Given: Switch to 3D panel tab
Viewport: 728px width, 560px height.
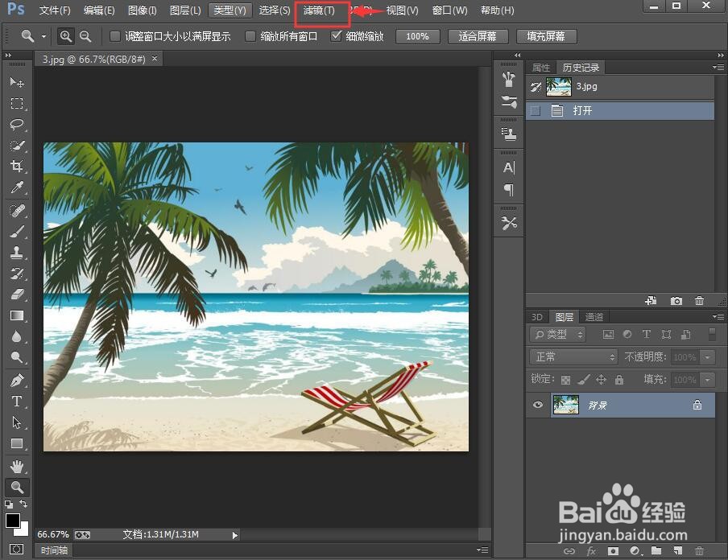Looking at the screenshot, I should tap(536, 317).
